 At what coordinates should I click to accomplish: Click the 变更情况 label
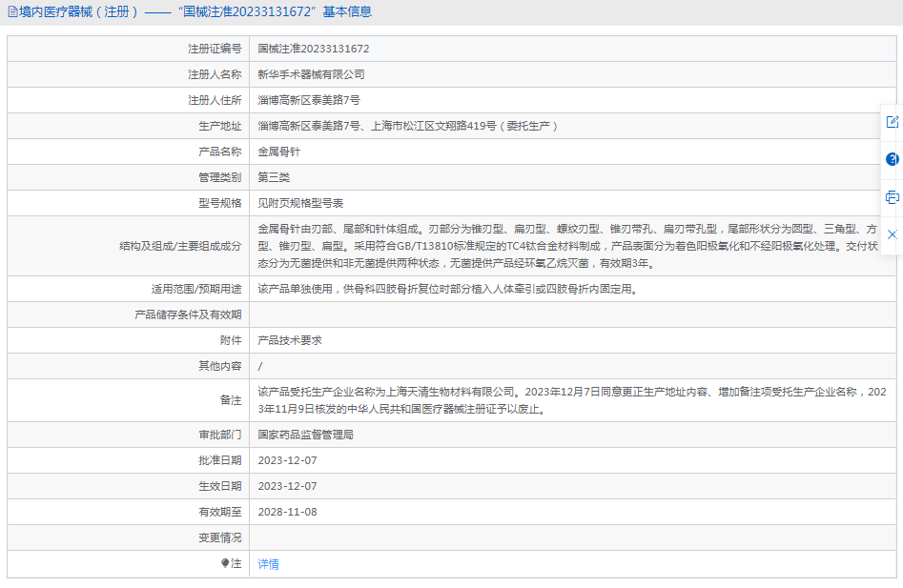(220, 537)
